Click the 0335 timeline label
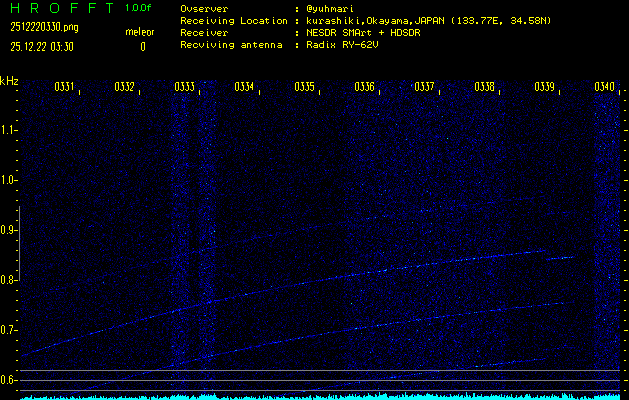The height and width of the screenshot is (400, 629). (305, 87)
